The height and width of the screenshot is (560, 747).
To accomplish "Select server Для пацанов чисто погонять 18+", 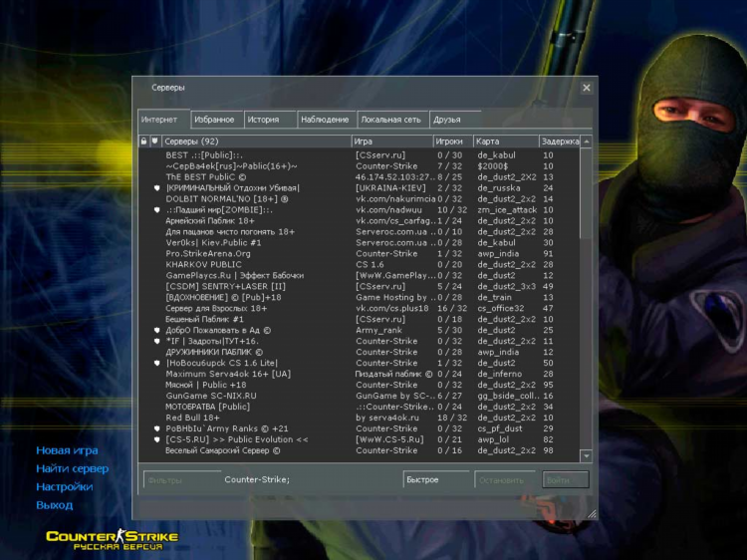I will pos(360,232).
